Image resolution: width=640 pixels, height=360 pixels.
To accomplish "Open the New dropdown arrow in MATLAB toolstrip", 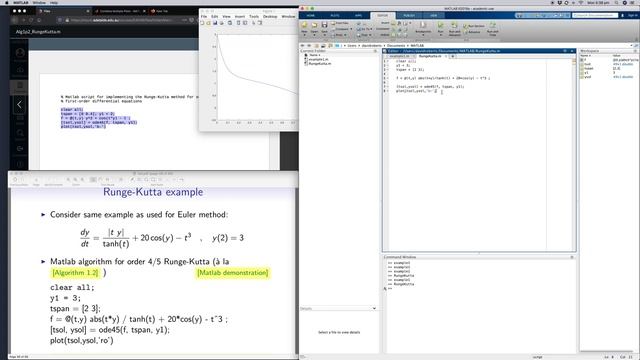I will click(x=304, y=35).
